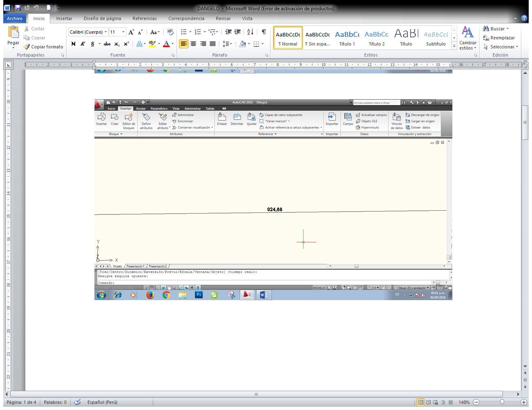Click the Copiar command

(x=34, y=38)
